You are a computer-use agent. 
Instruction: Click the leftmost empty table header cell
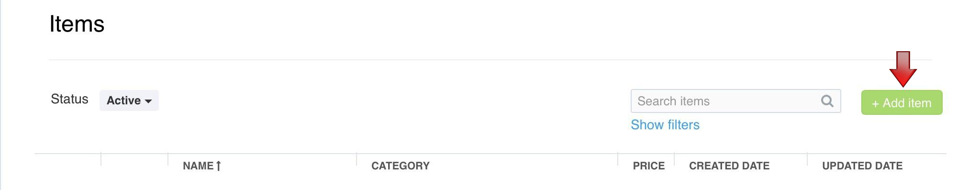pos(67,166)
